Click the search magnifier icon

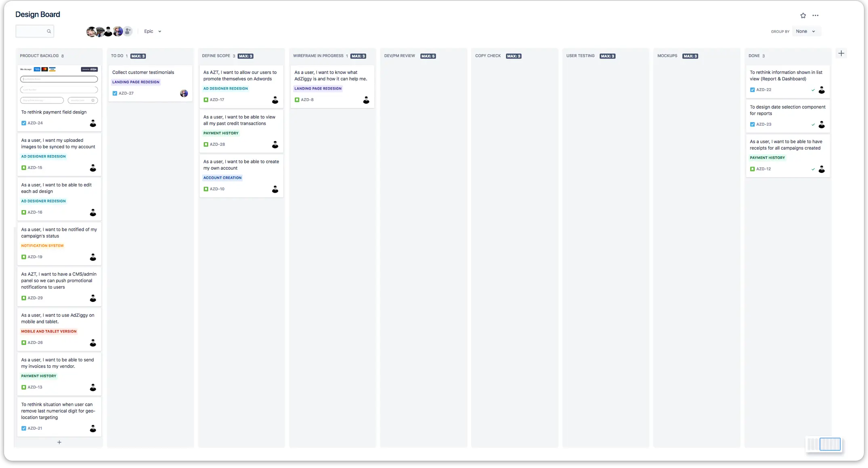[49, 31]
